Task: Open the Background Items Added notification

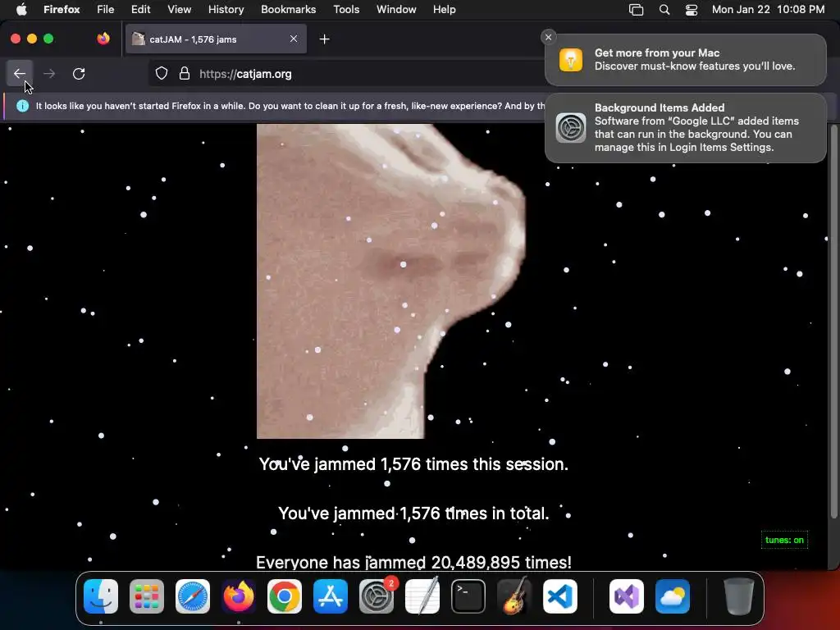Action: pos(685,127)
